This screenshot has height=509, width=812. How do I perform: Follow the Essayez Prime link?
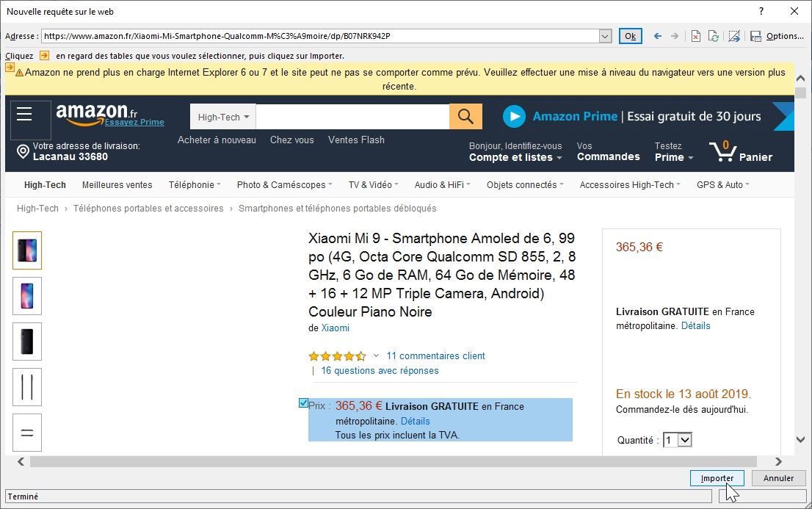coord(134,122)
